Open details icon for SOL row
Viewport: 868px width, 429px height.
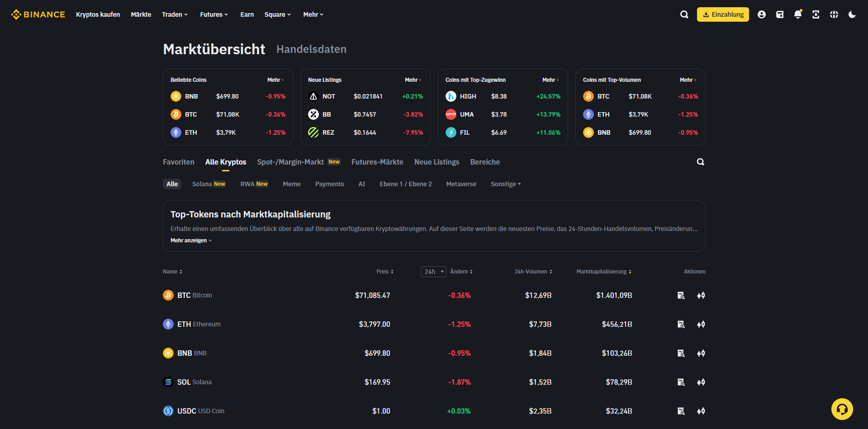click(x=681, y=382)
